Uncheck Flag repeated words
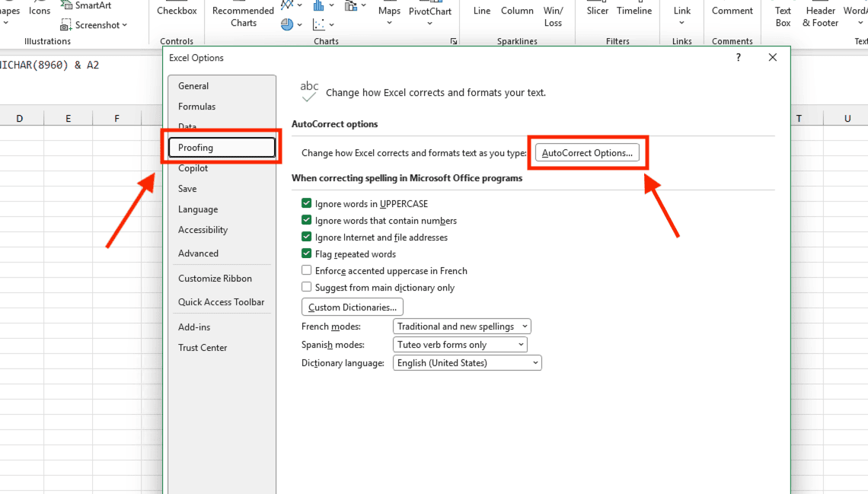868x494 pixels. [x=306, y=253]
